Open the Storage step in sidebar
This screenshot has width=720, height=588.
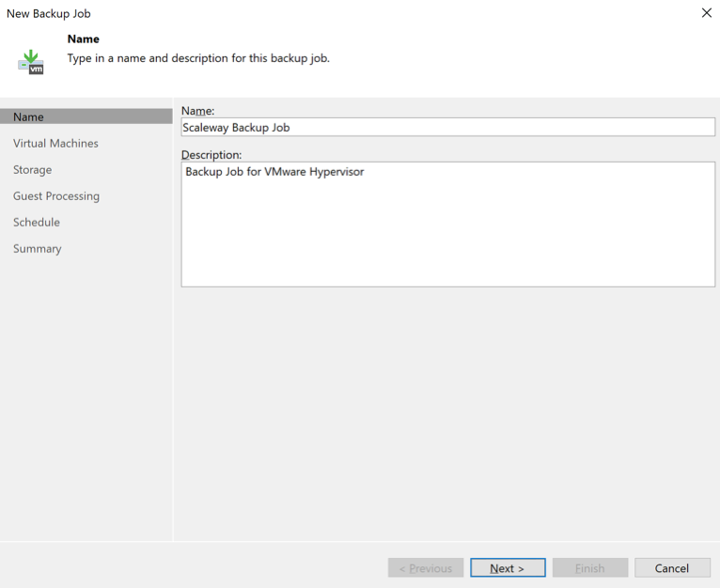click(x=33, y=170)
